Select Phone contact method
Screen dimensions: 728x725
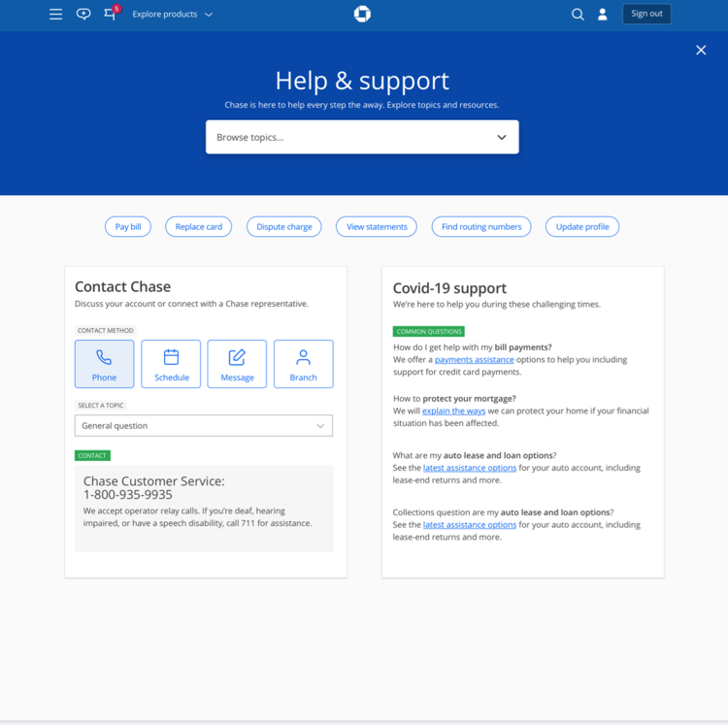pos(104,364)
